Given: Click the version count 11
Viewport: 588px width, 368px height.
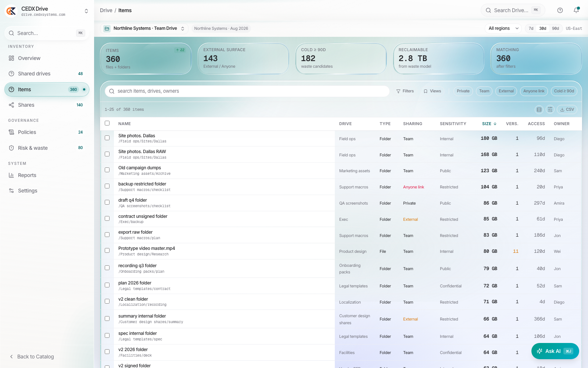Looking at the screenshot, I should [x=516, y=251].
